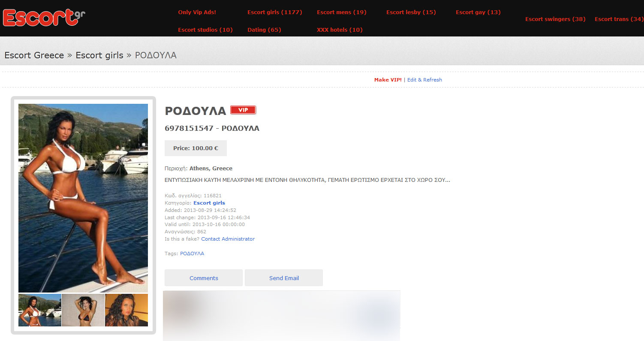Open Escort swingers (38) listings
This screenshot has width=644, height=341.
[x=555, y=19]
